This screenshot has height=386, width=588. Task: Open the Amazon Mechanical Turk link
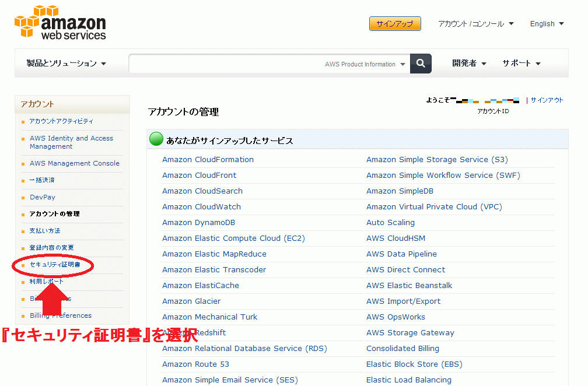[x=209, y=317]
